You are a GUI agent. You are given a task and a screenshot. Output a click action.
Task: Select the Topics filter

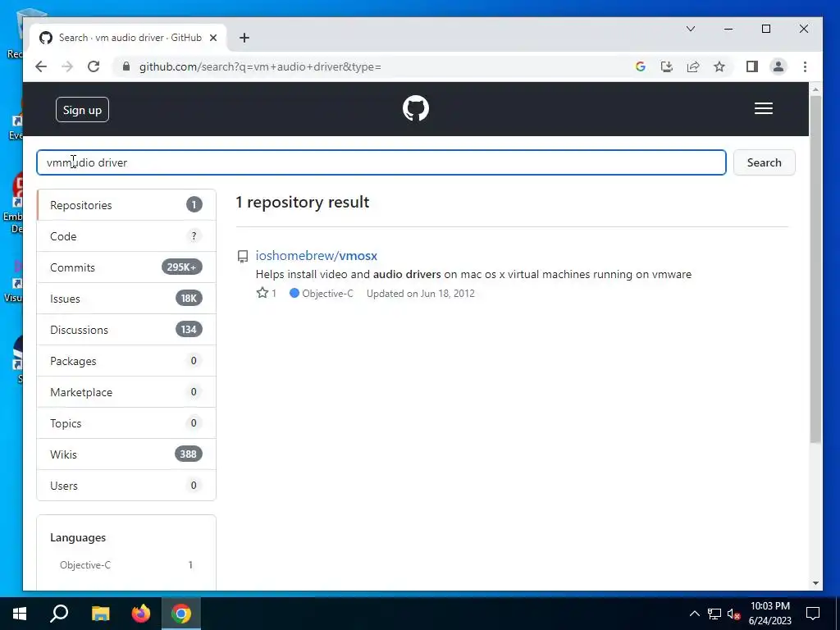point(126,423)
